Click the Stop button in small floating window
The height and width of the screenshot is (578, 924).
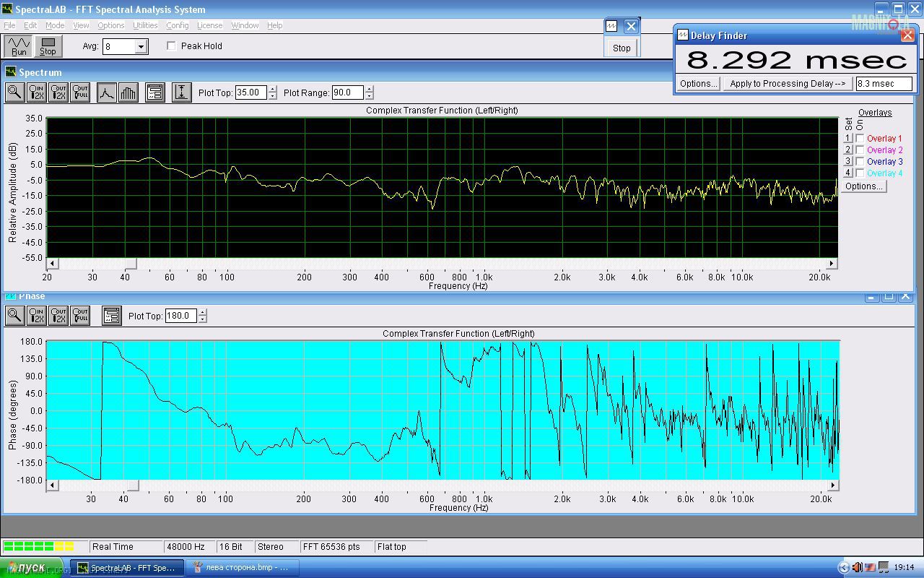tap(622, 48)
